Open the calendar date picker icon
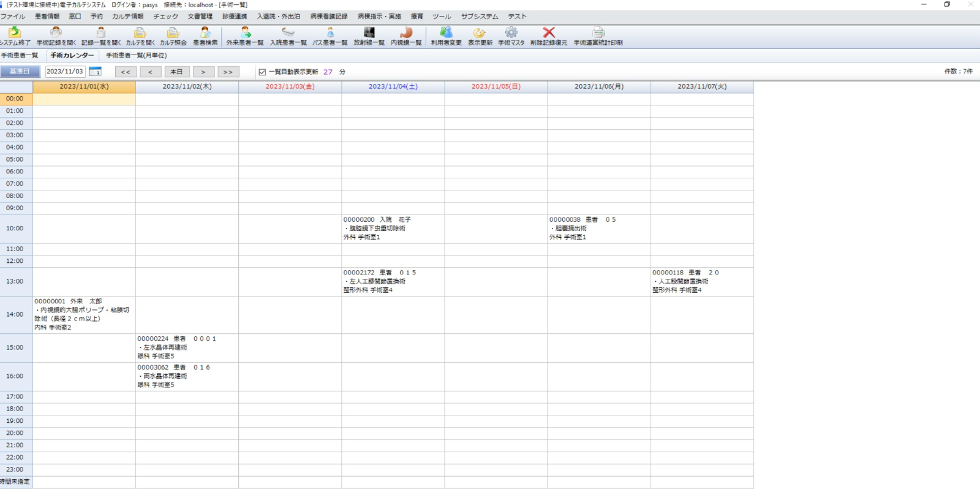 (x=95, y=72)
